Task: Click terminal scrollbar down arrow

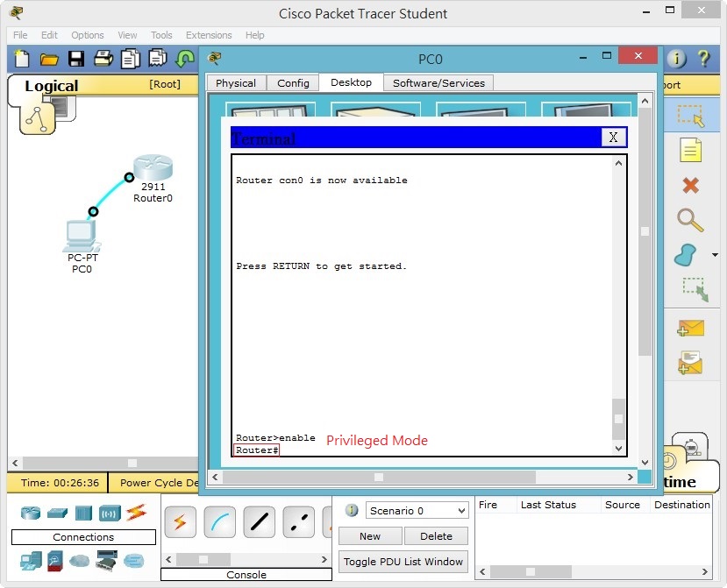Action: (618, 448)
